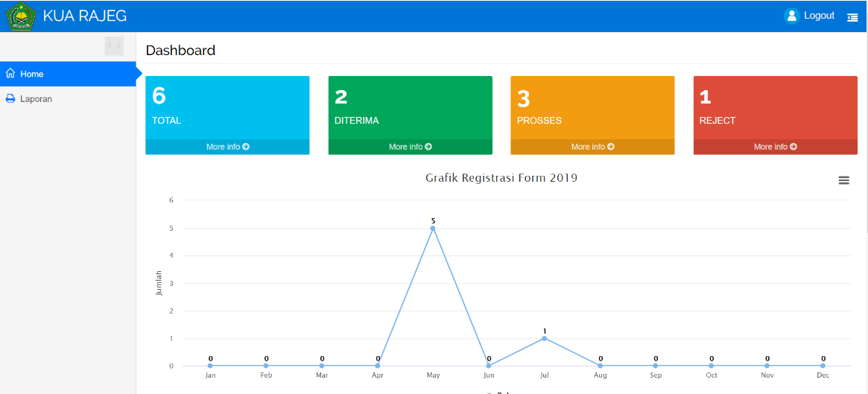Click the Oct month label on axis
Screen dimensions: 868x394
[712, 375]
